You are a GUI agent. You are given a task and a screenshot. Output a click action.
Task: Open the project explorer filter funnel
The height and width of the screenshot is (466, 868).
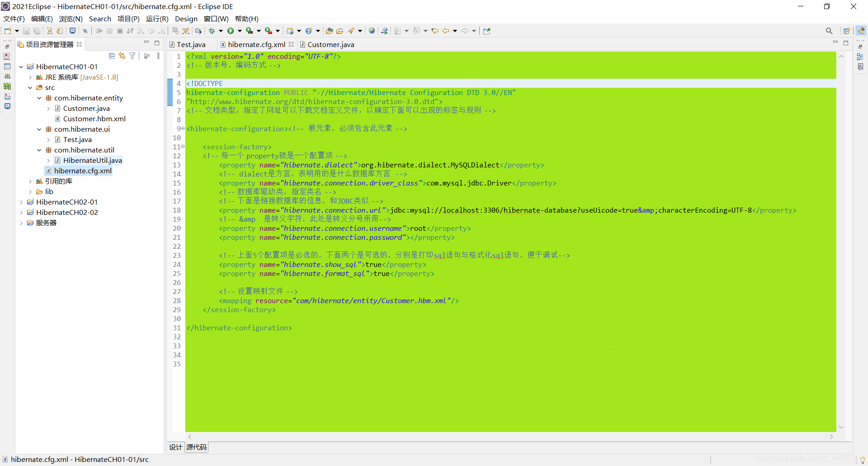coord(132,56)
